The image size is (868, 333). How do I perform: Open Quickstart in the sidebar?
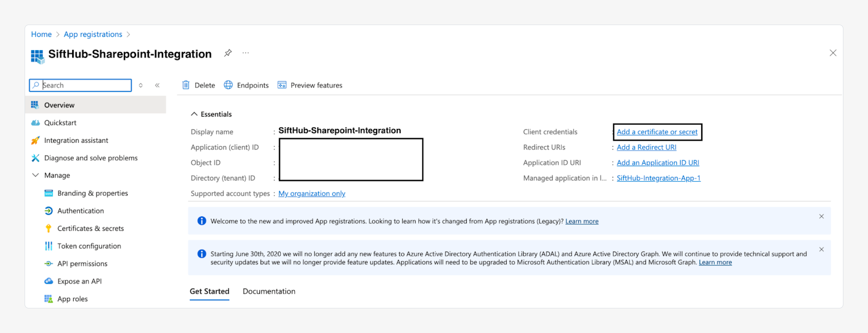point(60,123)
